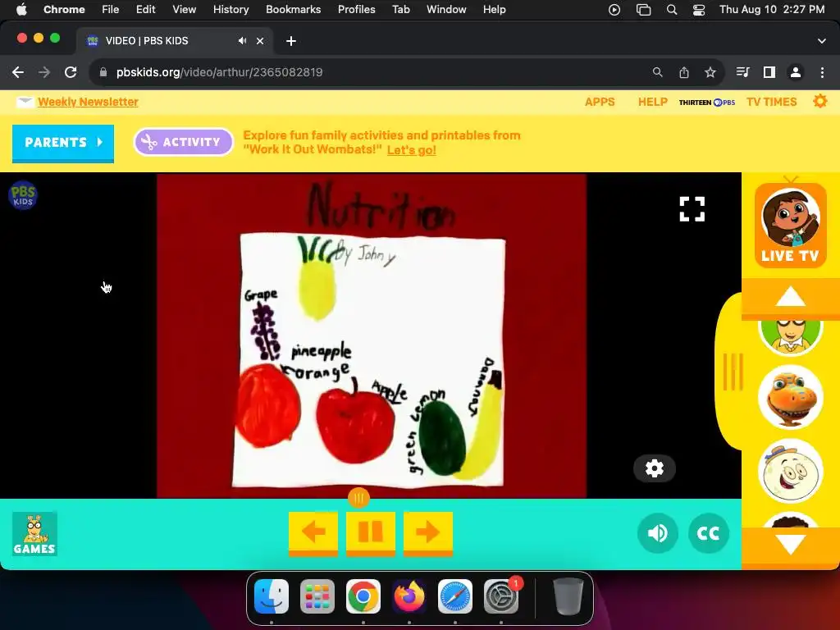Open the APPS page
Screen dimensions: 840x630
click(x=600, y=102)
